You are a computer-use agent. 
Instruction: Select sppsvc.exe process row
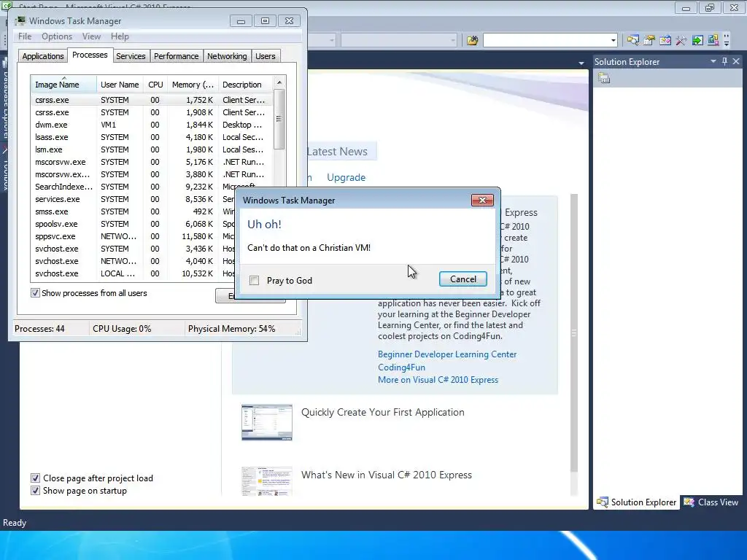[134, 236]
